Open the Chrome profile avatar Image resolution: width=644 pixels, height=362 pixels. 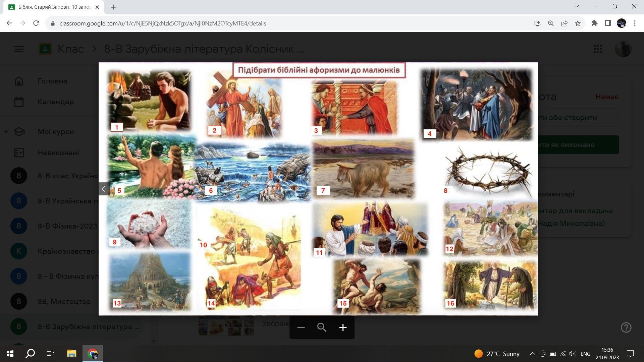[621, 23]
